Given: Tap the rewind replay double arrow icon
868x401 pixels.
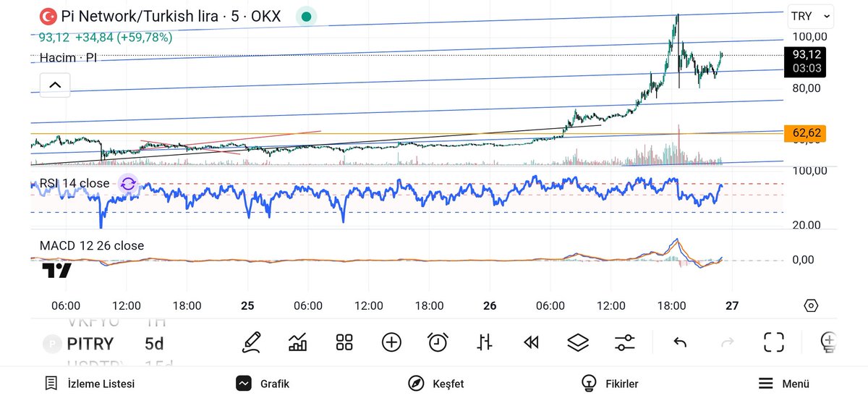Looking at the screenshot, I should point(531,342).
